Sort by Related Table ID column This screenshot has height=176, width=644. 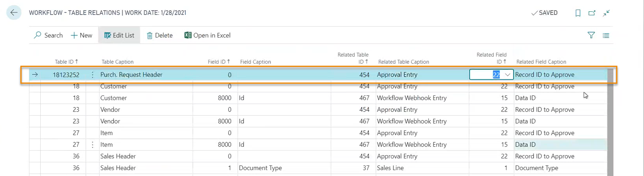tap(353, 58)
